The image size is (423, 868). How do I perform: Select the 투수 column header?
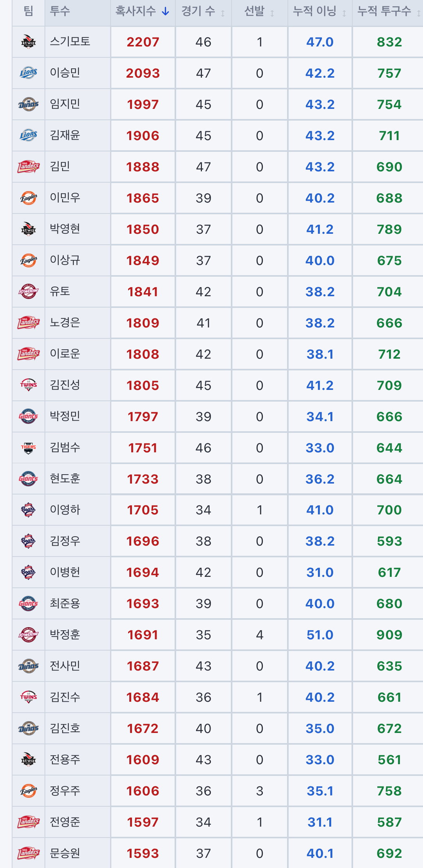point(60,11)
